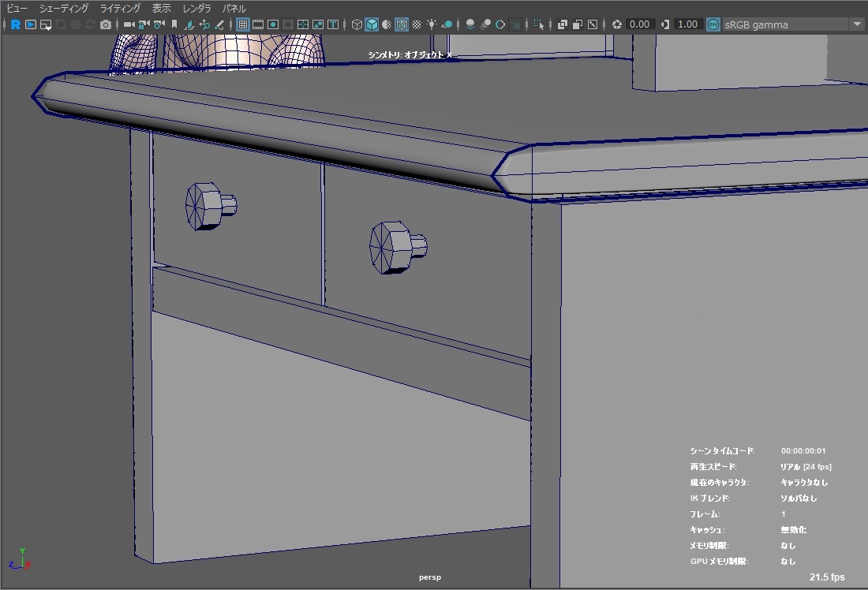The width and height of the screenshot is (868, 590).
Task: Toggle the viewport grid display
Action: [243, 24]
